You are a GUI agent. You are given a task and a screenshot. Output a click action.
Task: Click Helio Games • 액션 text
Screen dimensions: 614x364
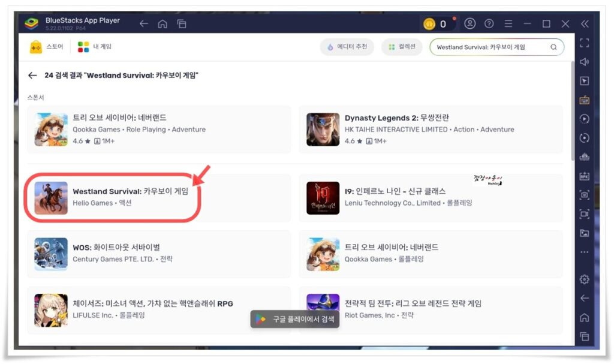pyautogui.click(x=102, y=203)
